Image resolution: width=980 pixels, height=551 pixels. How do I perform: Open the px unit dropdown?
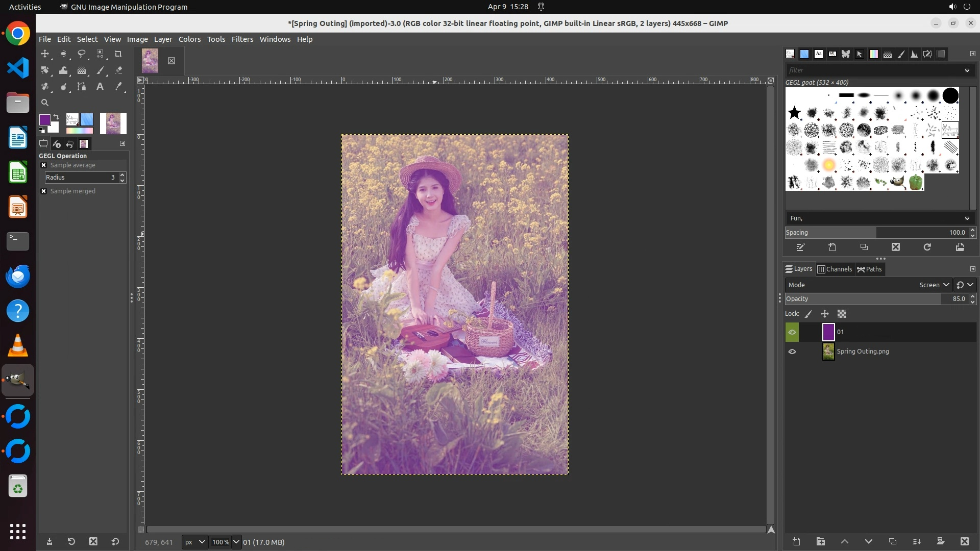coord(194,542)
